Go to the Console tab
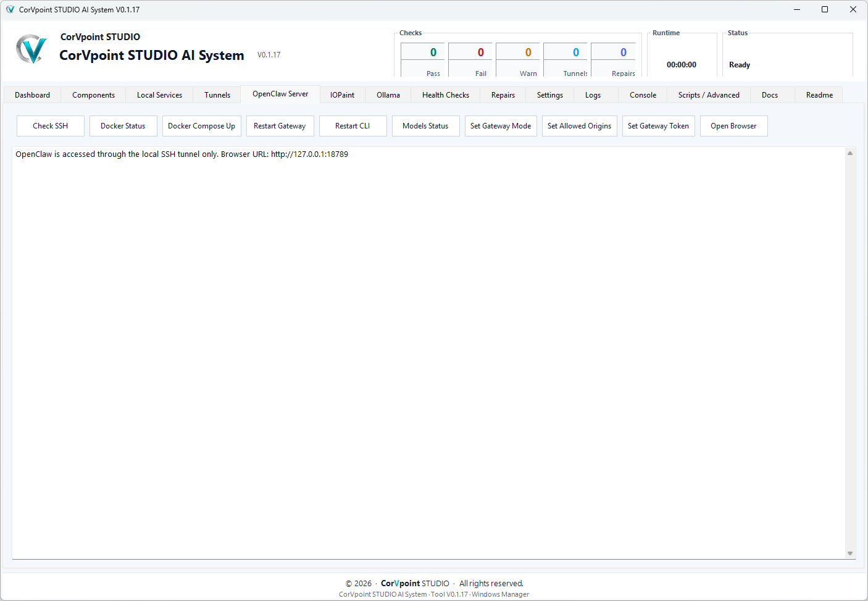The image size is (868, 601). (x=643, y=95)
